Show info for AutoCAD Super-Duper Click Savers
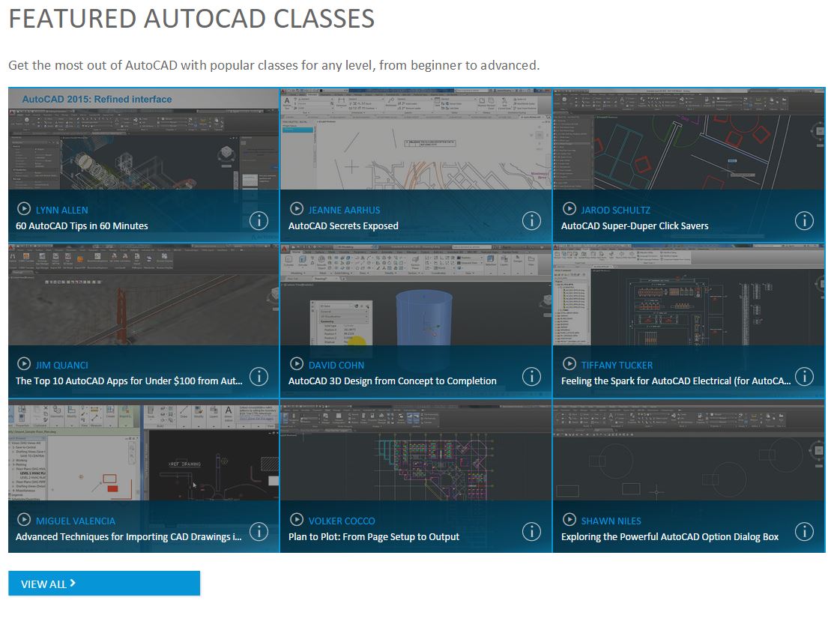Viewport: 840px width, 618px height. pos(804,221)
